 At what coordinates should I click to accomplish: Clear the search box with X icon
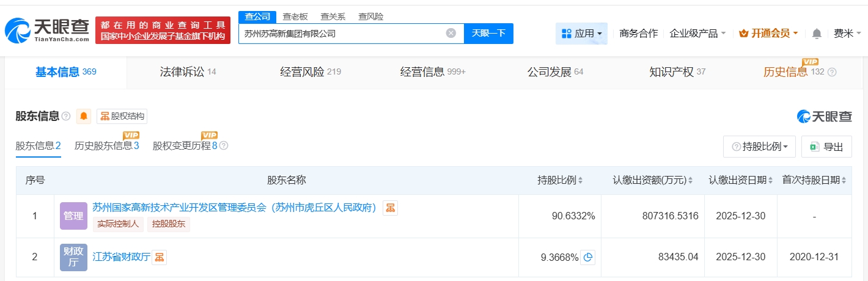coord(451,33)
